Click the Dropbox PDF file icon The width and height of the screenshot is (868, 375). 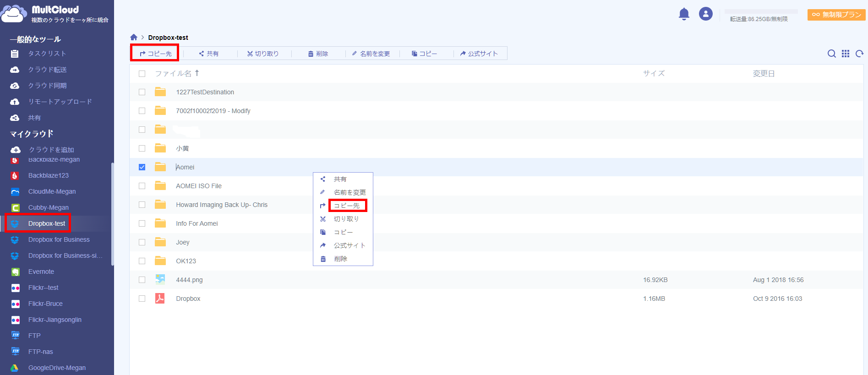pyautogui.click(x=160, y=298)
